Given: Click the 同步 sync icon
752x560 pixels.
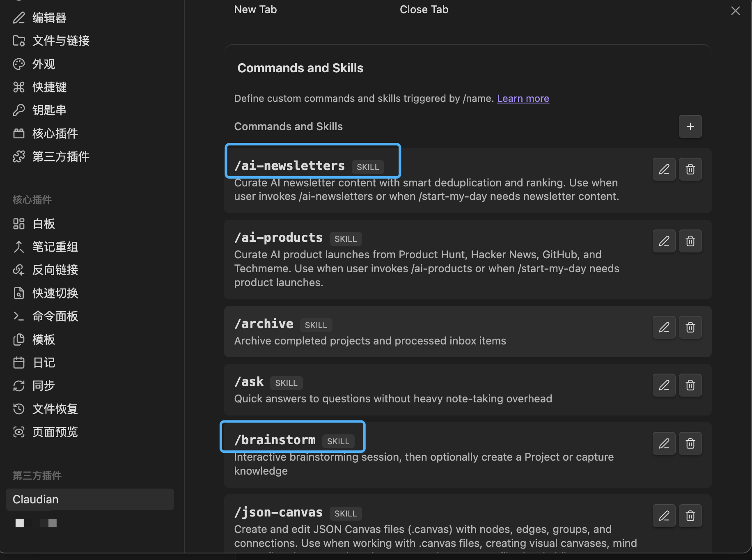Looking at the screenshot, I should tap(19, 386).
